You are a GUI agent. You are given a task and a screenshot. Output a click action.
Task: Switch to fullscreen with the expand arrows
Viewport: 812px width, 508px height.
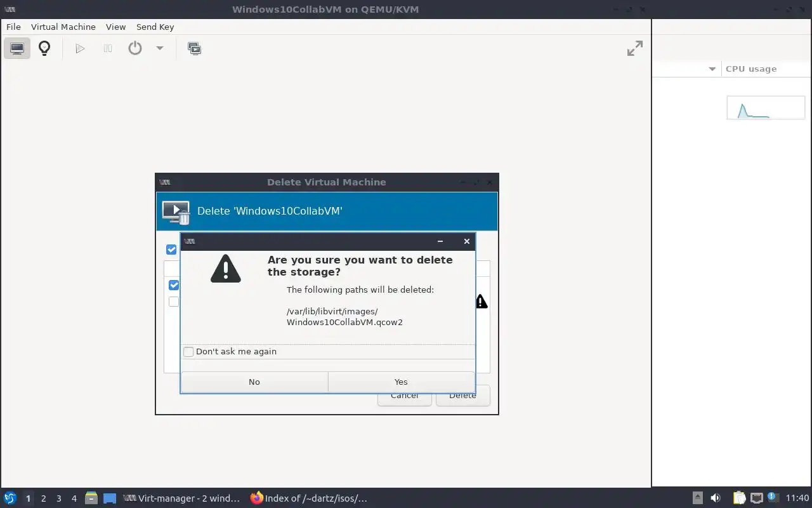click(635, 48)
